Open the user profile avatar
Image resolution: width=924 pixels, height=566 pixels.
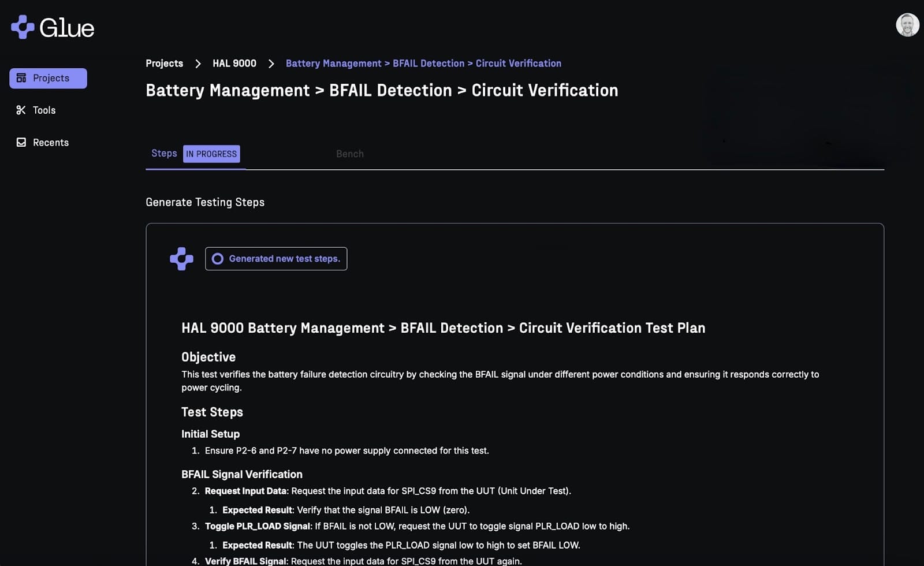(x=907, y=25)
